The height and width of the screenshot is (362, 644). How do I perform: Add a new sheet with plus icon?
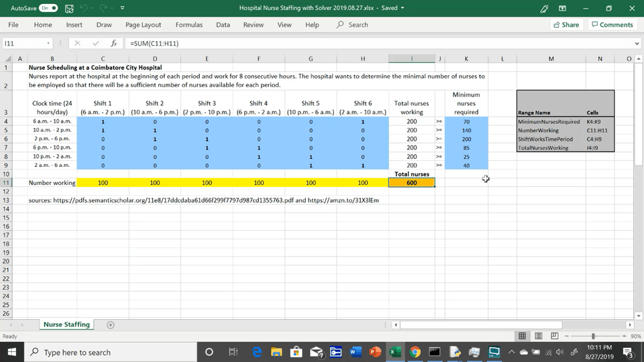pyautogui.click(x=111, y=324)
